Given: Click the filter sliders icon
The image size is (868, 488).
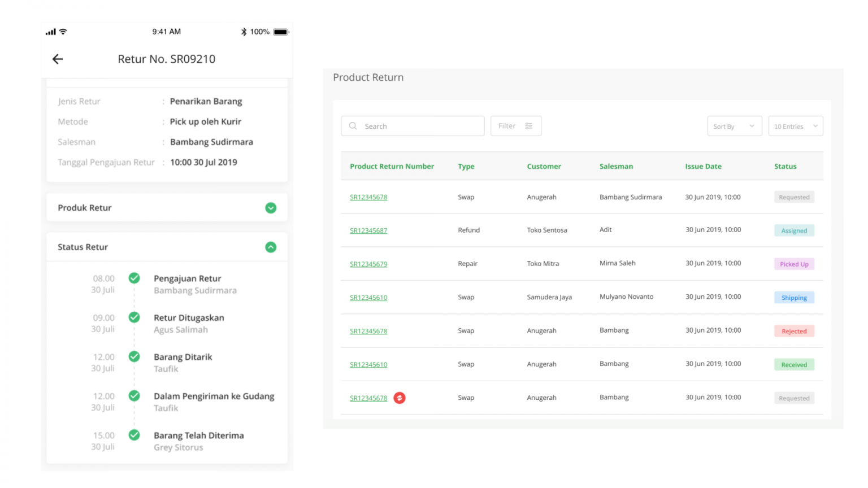Looking at the screenshot, I should click(529, 126).
